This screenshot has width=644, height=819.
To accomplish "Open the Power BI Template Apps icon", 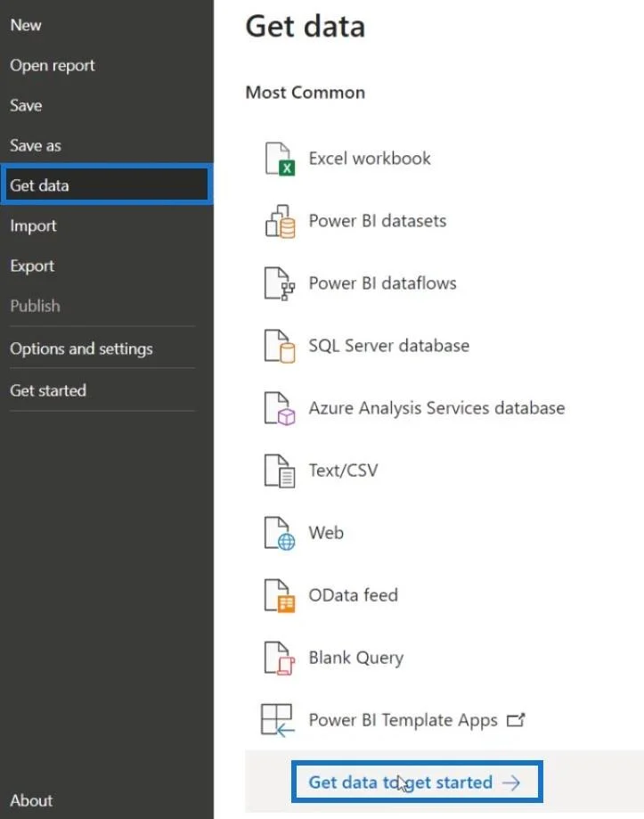I will tap(278, 720).
